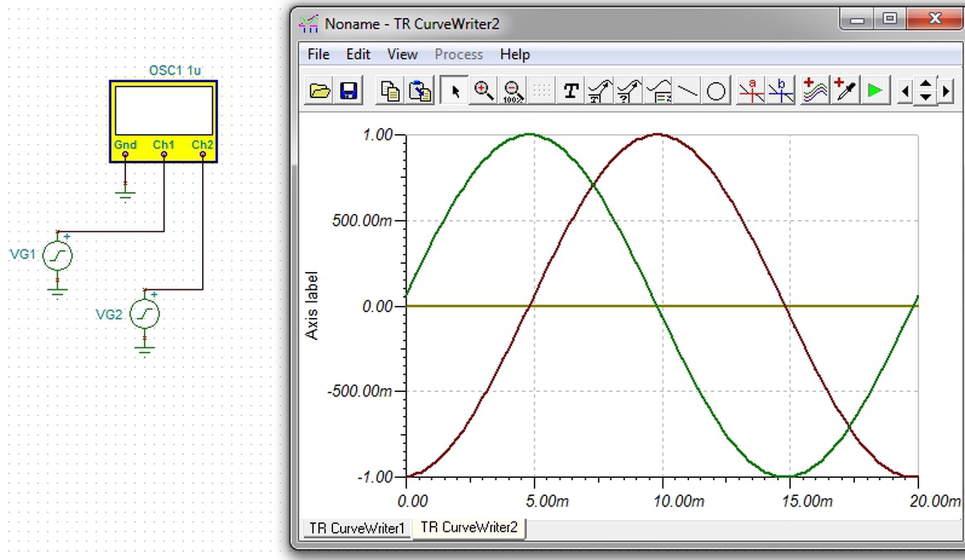Enable cursor b on the curve
This screenshot has height=560, width=965.
coord(781,91)
